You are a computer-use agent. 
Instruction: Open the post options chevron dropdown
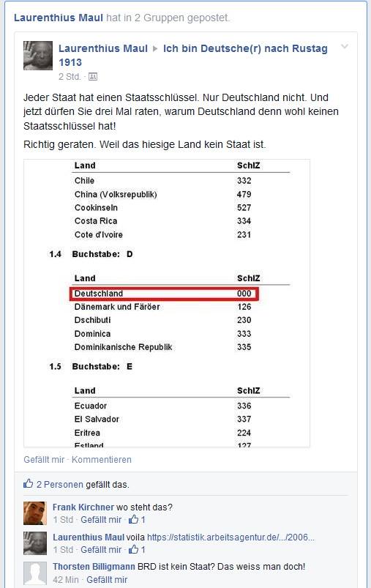point(345,47)
